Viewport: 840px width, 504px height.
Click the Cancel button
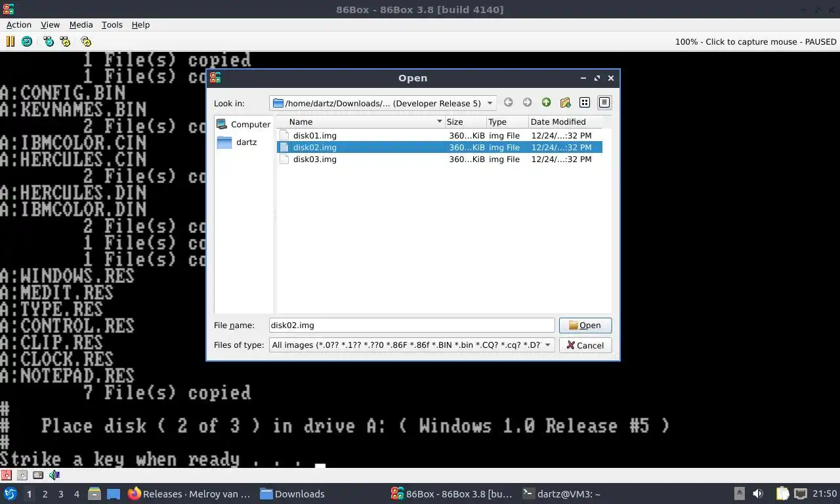(x=585, y=345)
